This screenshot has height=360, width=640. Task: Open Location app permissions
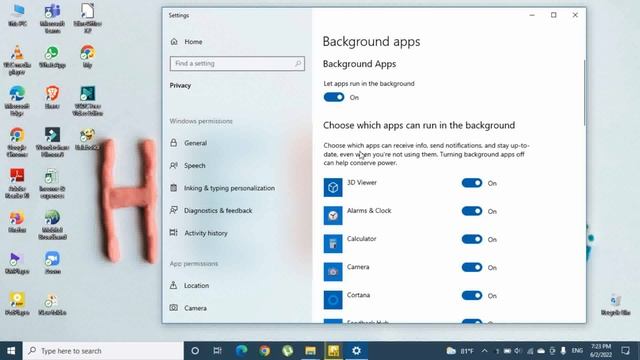[196, 285]
